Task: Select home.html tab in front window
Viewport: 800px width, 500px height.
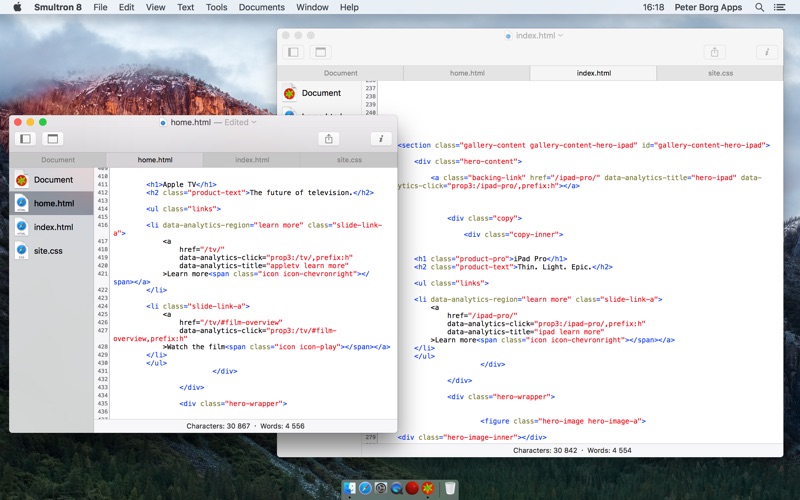Action: [x=155, y=160]
